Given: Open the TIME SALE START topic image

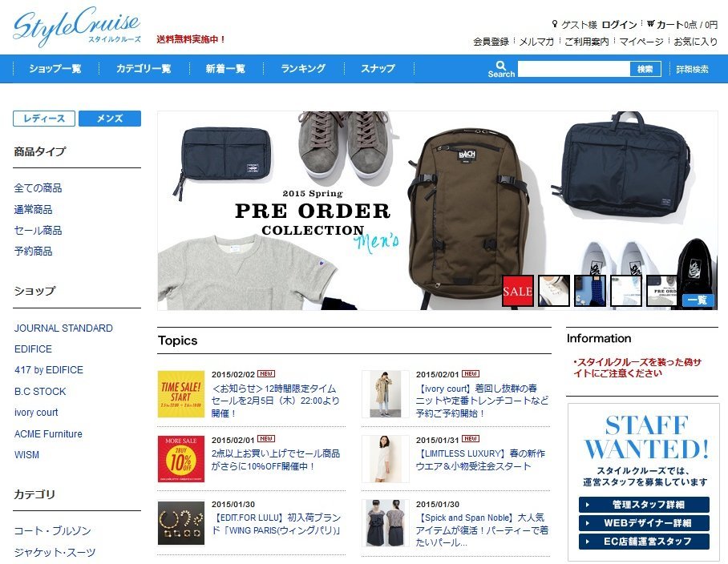Looking at the screenshot, I should (181, 394).
